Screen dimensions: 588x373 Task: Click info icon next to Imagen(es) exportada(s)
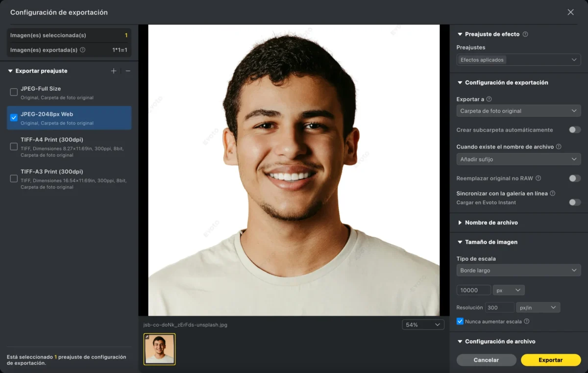point(82,50)
